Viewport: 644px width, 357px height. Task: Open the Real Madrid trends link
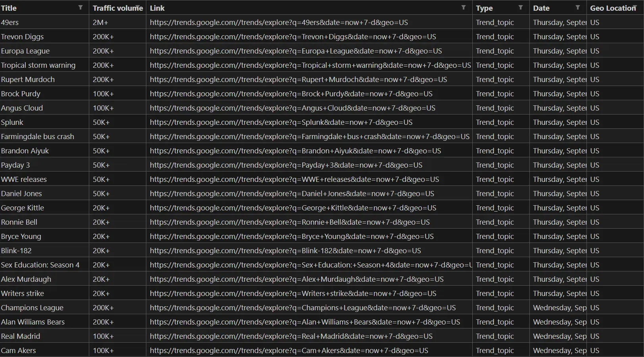[291, 336]
